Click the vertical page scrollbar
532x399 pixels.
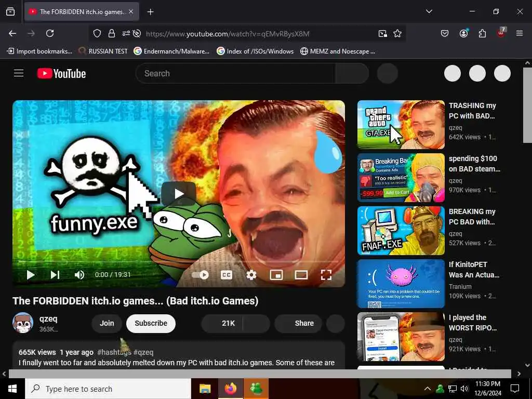tap(527, 105)
